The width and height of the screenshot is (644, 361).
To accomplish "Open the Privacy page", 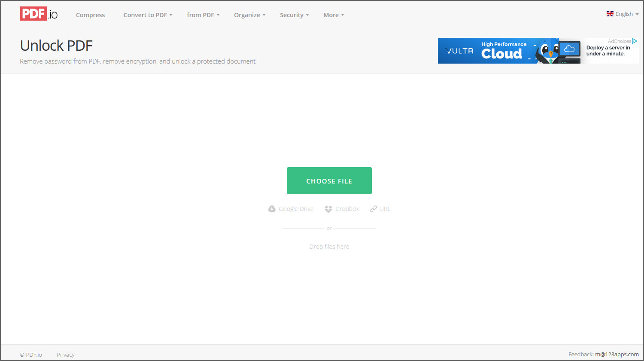I will [x=65, y=355].
